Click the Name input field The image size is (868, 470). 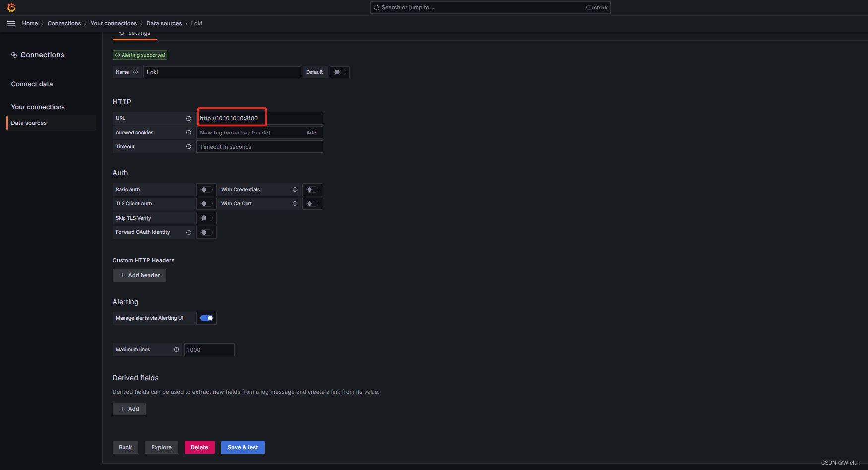pos(222,72)
